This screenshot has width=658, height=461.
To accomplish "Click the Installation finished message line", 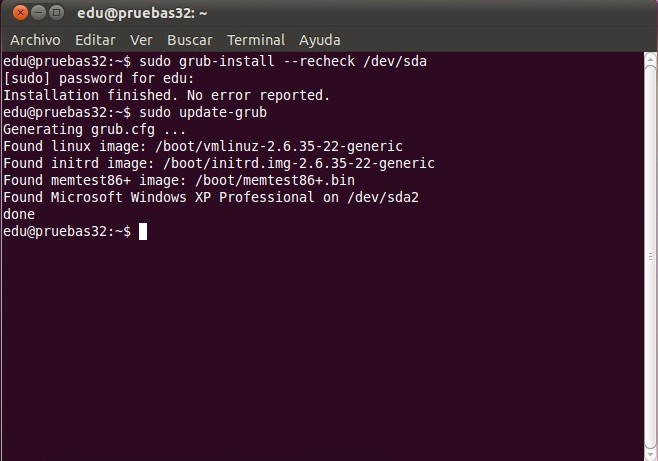I will [166, 95].
